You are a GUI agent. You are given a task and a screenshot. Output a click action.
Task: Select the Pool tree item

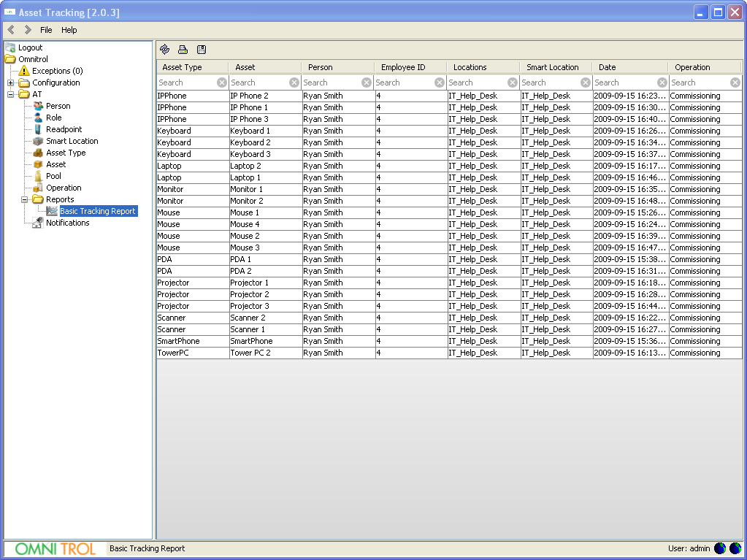pos(53,176)
